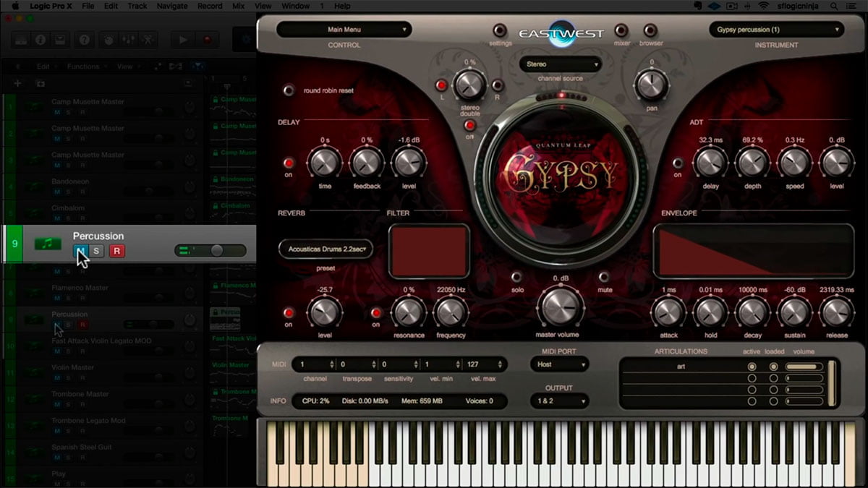Click the filter frequency knob
The height and width of the screenshot is (488, 868).
point(451,312)
